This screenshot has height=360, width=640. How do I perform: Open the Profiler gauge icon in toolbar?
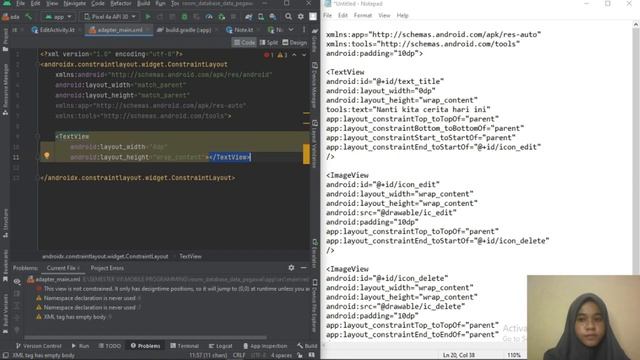(209, 17)
